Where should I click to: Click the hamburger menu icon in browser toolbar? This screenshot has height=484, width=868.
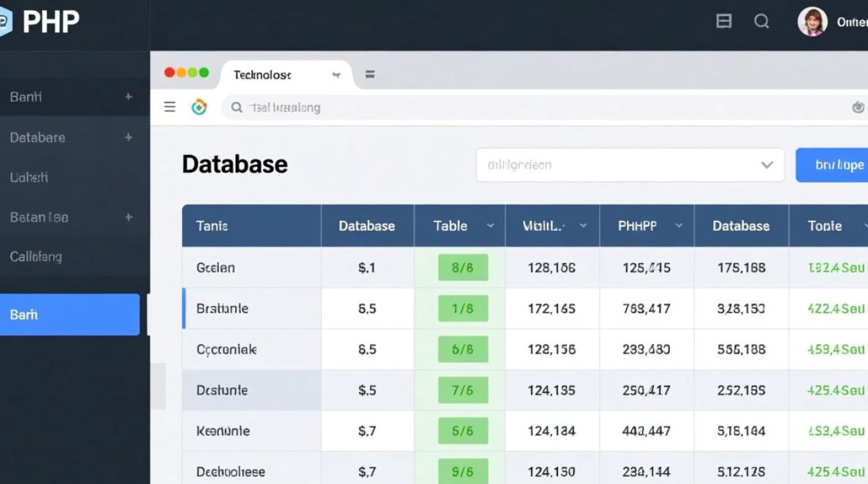click(x=170, y=107)
